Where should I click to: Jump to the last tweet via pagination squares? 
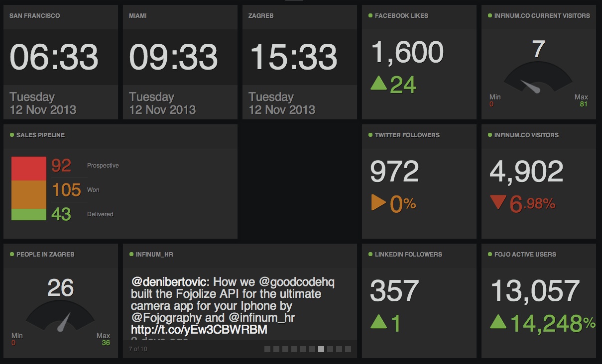(348, 349)
